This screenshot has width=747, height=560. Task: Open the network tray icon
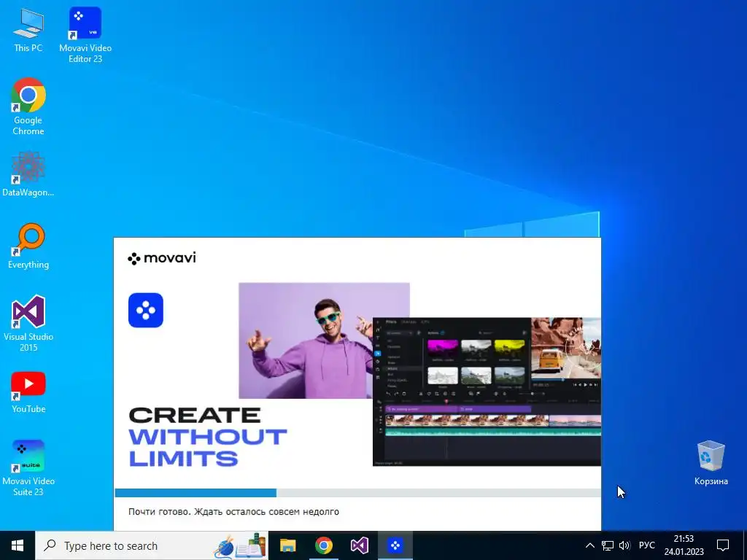(x=608, y=545)
